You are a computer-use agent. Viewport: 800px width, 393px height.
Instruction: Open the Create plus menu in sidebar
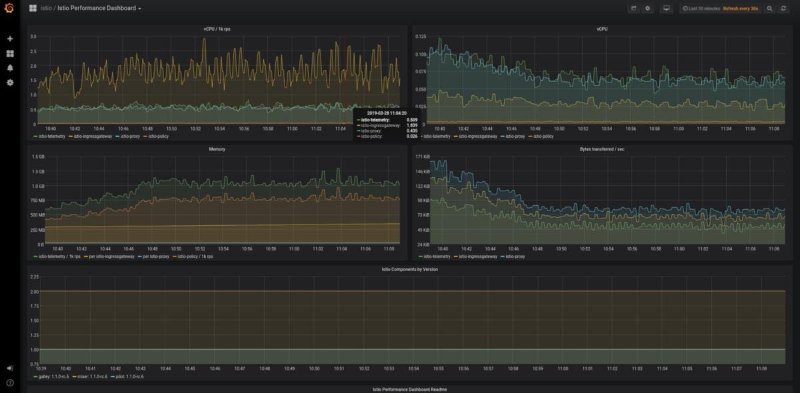click(10, 39)
